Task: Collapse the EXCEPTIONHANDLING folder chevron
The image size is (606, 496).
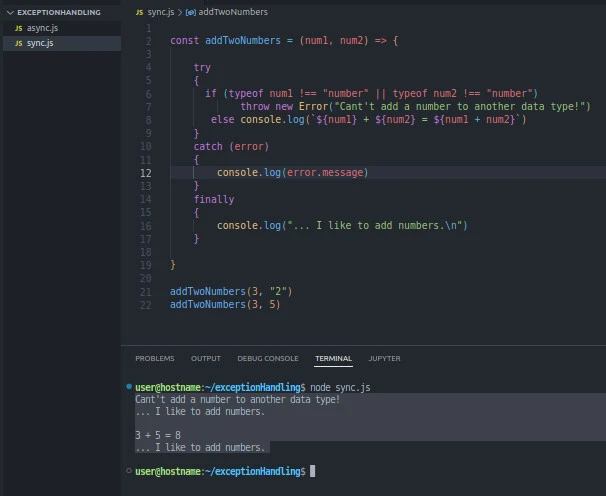Action: [x=10, y=12]
